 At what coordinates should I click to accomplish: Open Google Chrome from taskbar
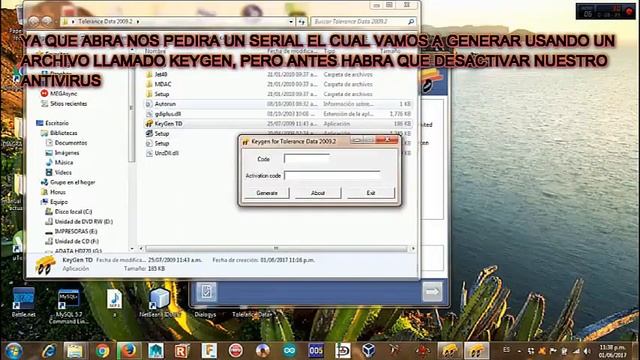point(102,351)
